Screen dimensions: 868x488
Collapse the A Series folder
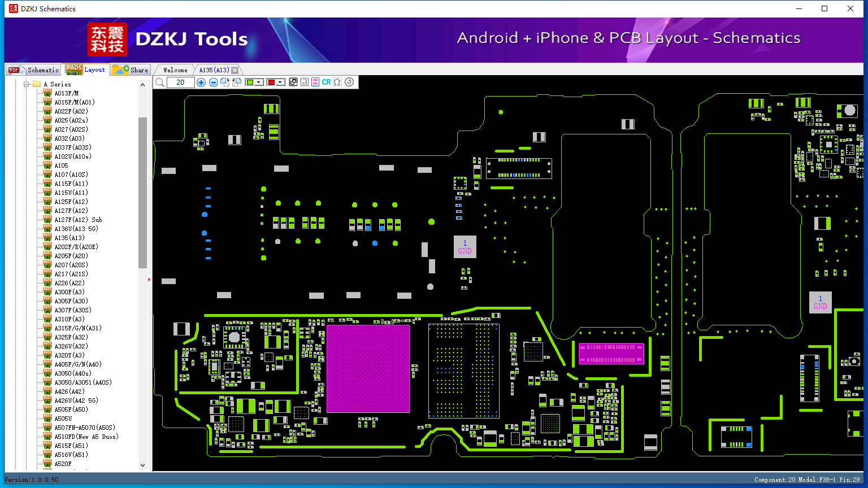click(26, 84)
